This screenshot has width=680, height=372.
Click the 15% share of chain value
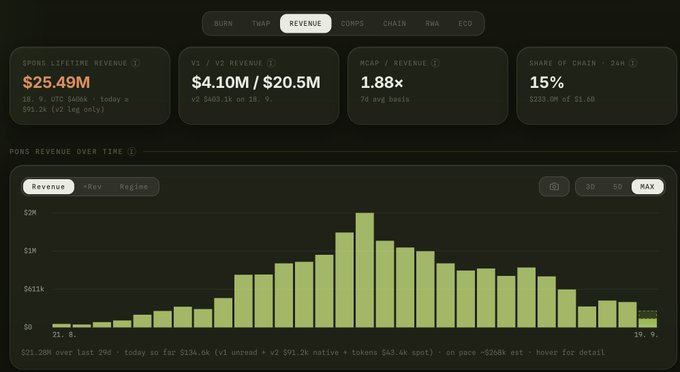coord(546,82)
